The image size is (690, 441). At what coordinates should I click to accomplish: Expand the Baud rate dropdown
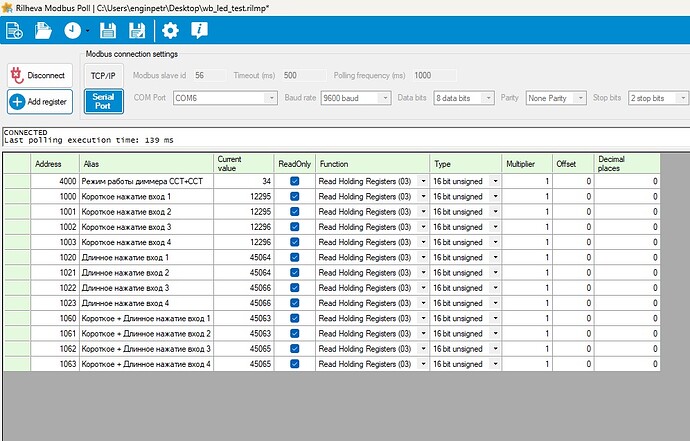[384, 98]
